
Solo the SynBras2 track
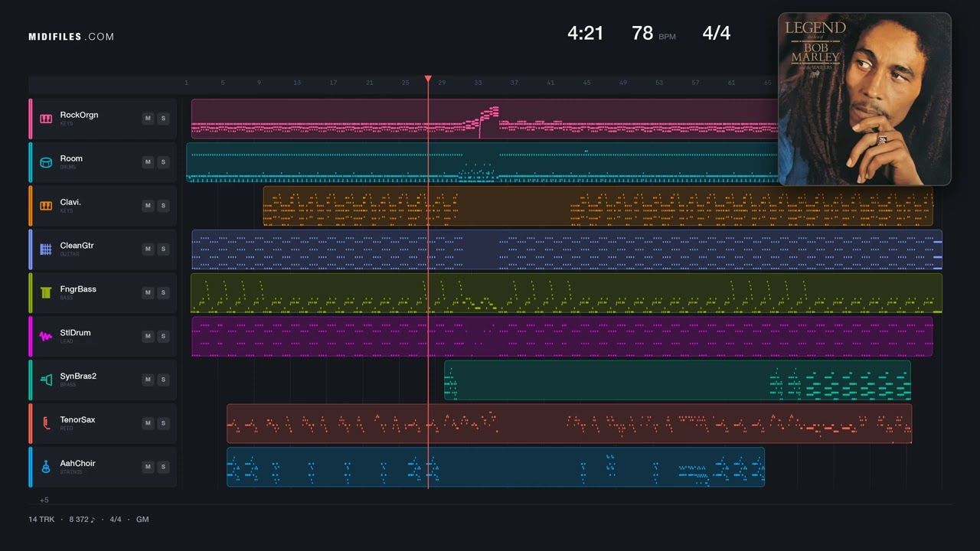(x=163, y=380)
